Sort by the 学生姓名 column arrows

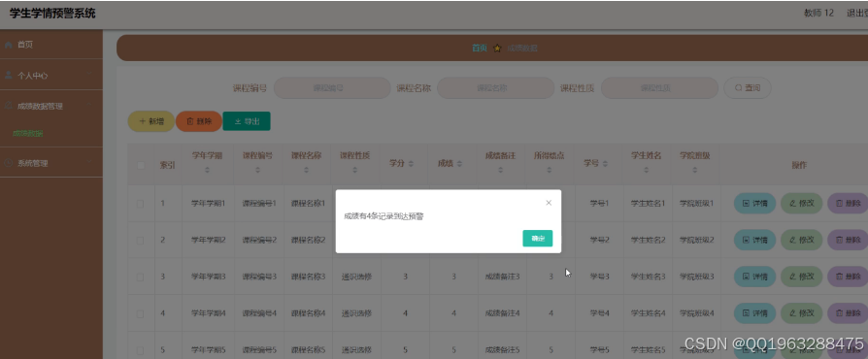[646, 171]
